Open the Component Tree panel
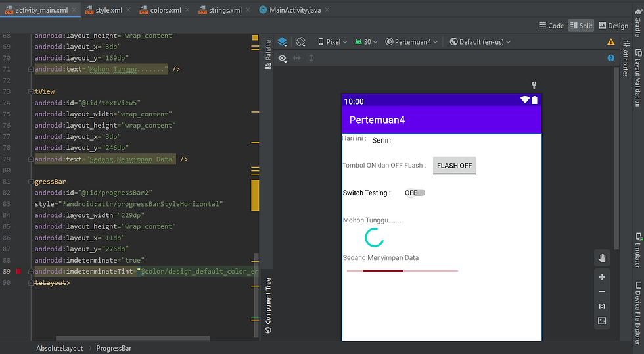 (268, 305)
